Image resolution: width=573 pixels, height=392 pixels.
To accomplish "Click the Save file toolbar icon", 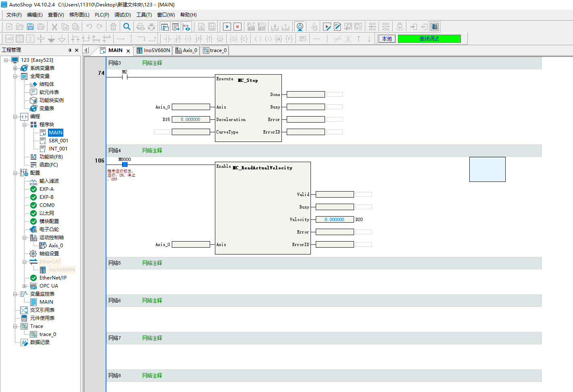I will (x=30, y=27).
